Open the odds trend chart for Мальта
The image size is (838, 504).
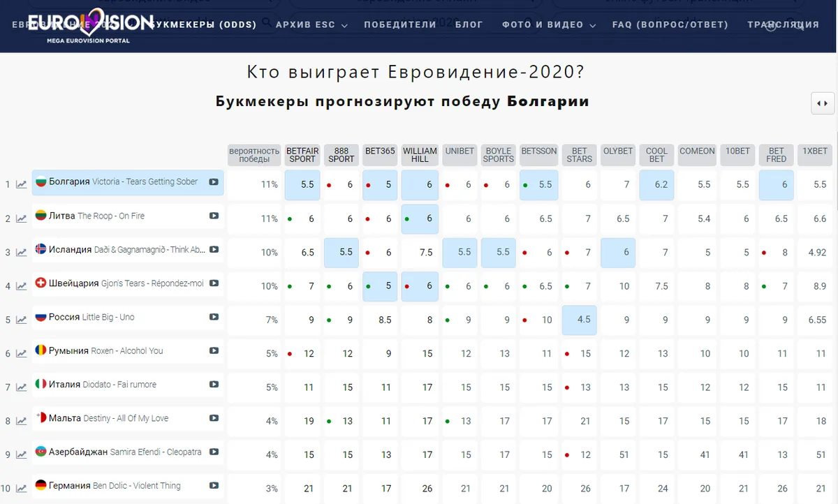(x=22, y=422)
